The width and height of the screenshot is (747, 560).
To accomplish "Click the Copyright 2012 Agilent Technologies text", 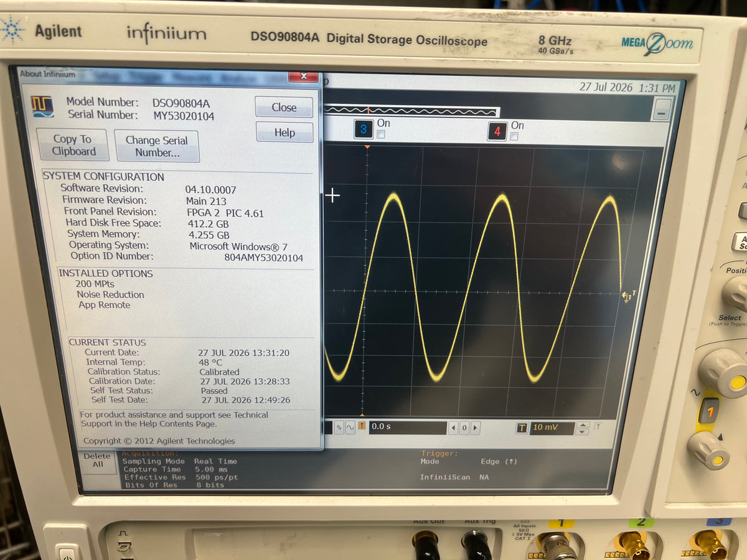I will (159, 441).
